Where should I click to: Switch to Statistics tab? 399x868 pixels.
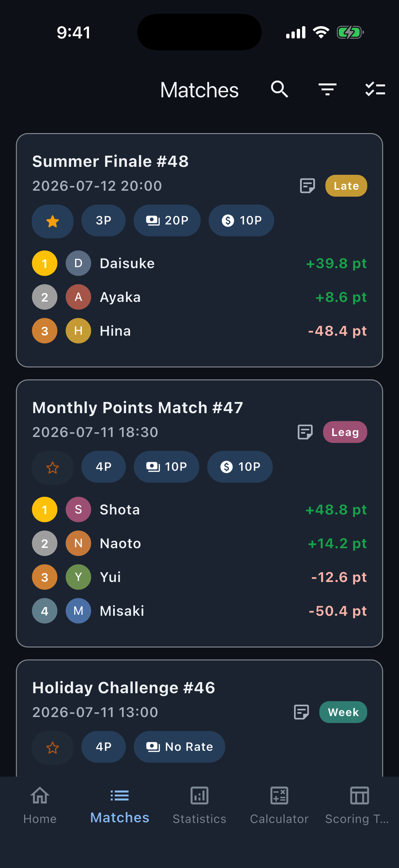(199, 806)
